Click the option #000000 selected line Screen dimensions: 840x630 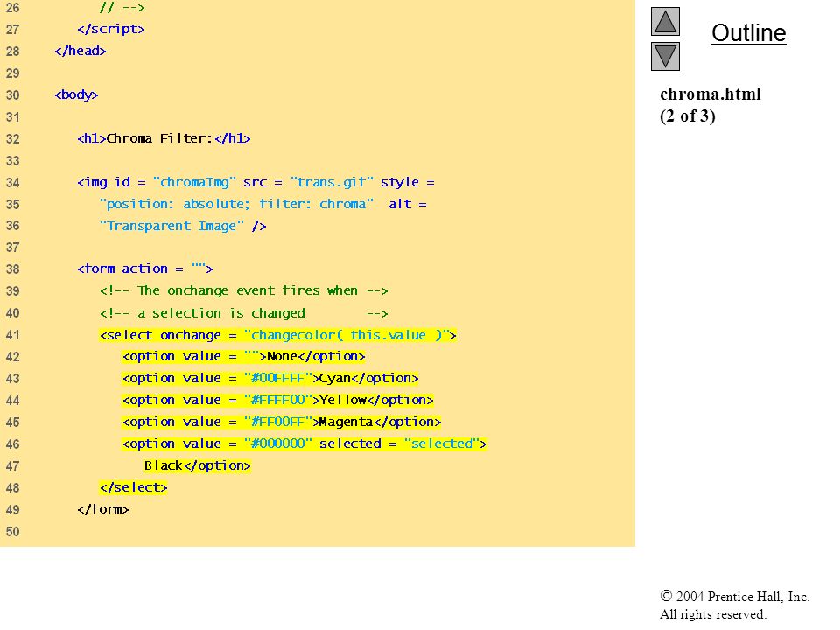[304, 444]
